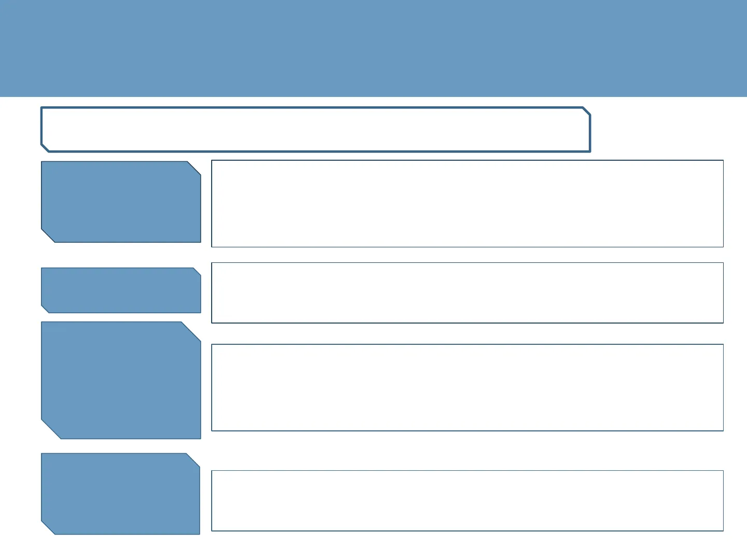Click the shortest blue shape on left
This screenshot has width=747, height=560.
(x=121, y=290)
